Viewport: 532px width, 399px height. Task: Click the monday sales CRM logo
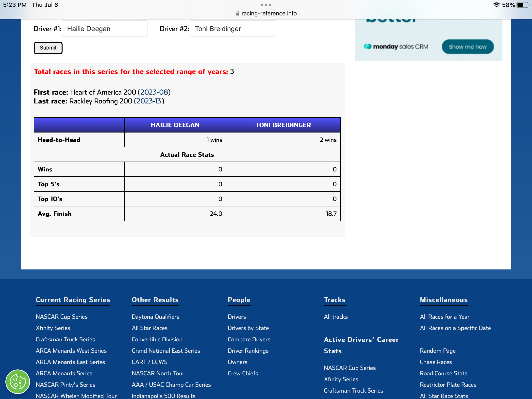[396, 47]
